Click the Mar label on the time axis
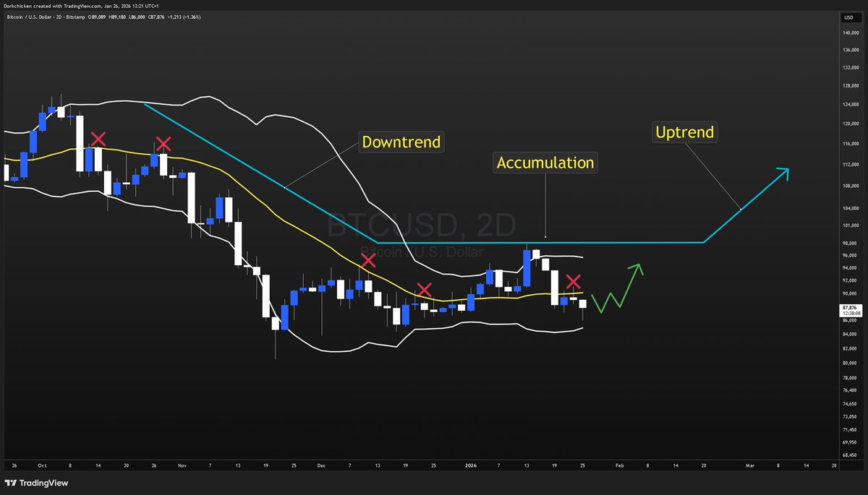The width and height of the screenshot is (868, 495). [749, 466]
